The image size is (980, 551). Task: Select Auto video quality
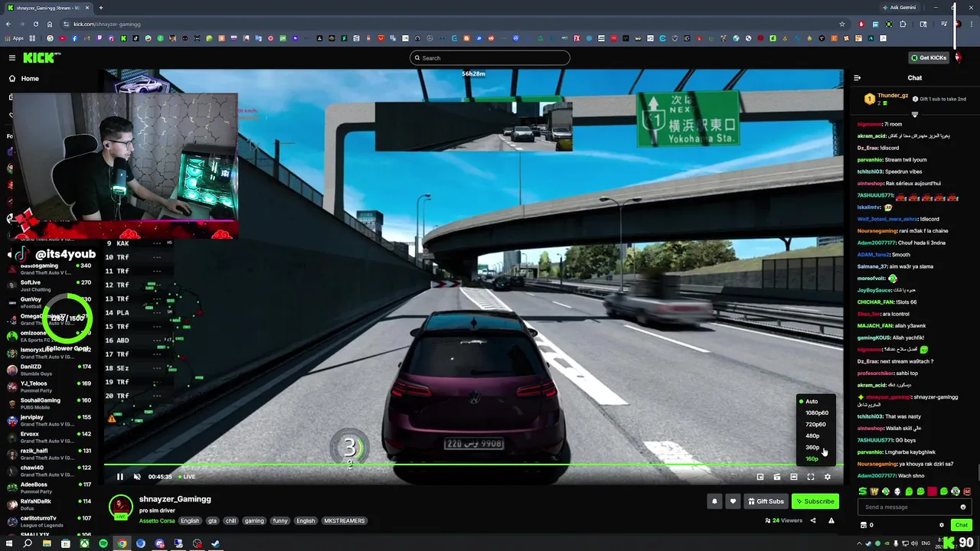pos(812,401)
